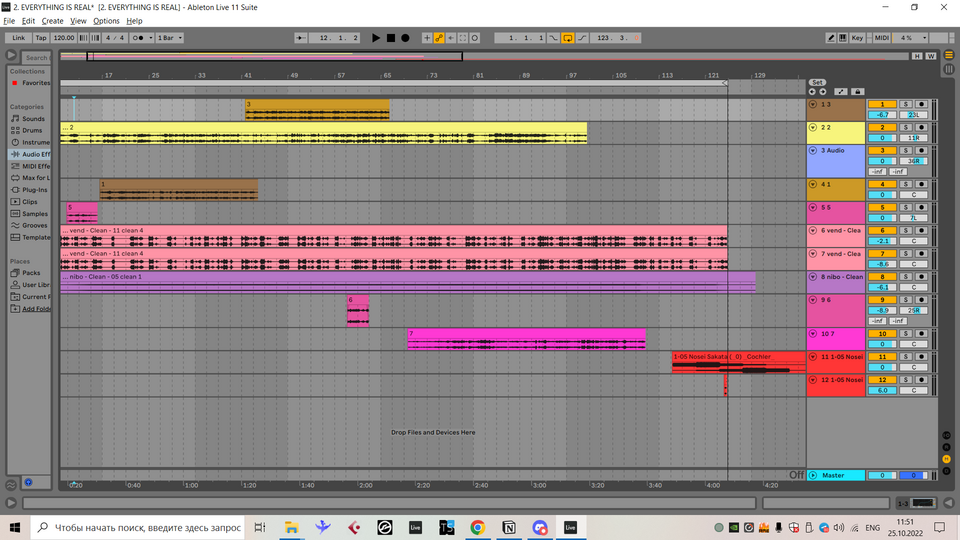Viewport: 960px width, 540px height.
Task: Click the Tap tempo button
Action: (41, 38)
